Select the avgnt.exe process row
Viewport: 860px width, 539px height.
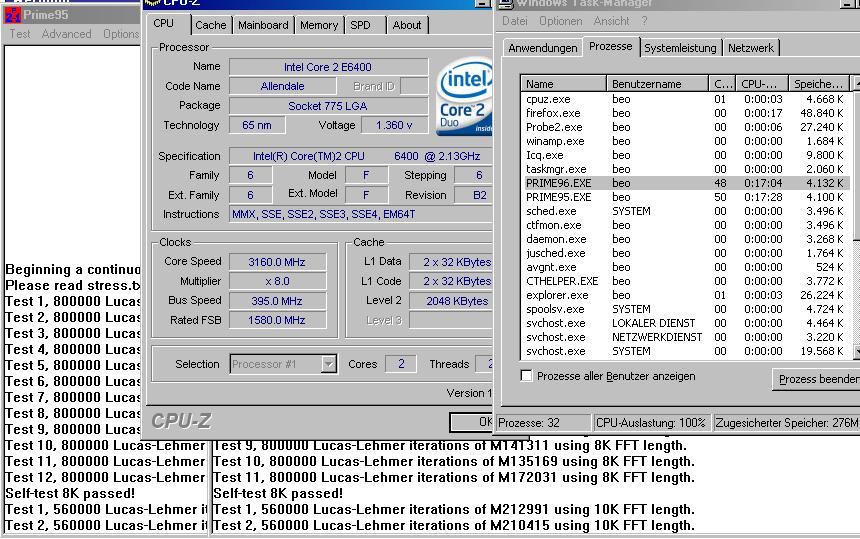pyautogui.click(x=685, y=267)
